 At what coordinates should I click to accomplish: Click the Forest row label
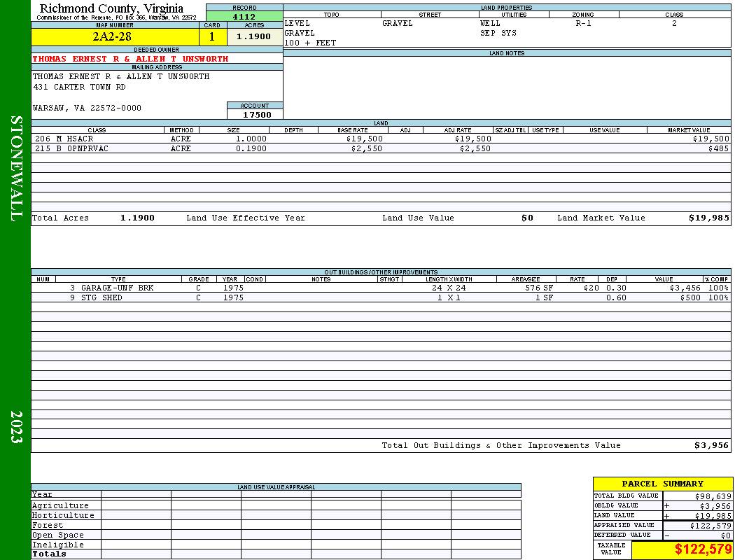coord(48,525)
